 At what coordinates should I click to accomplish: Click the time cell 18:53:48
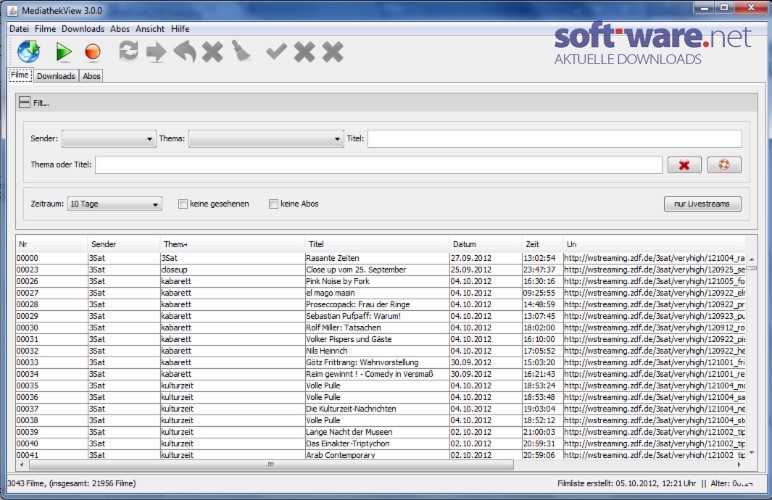click(543, 397)
